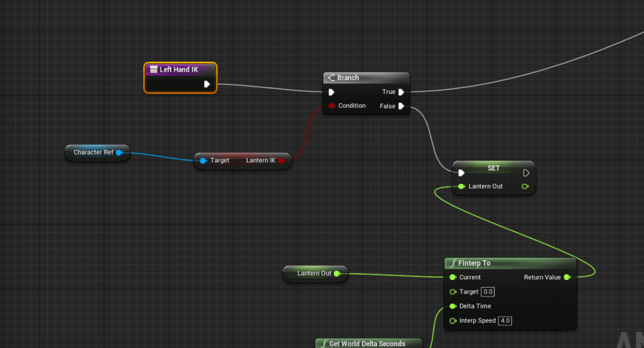644x348 pixels.
Task: Click the Branch node's exec input pin
Action: 331,92
